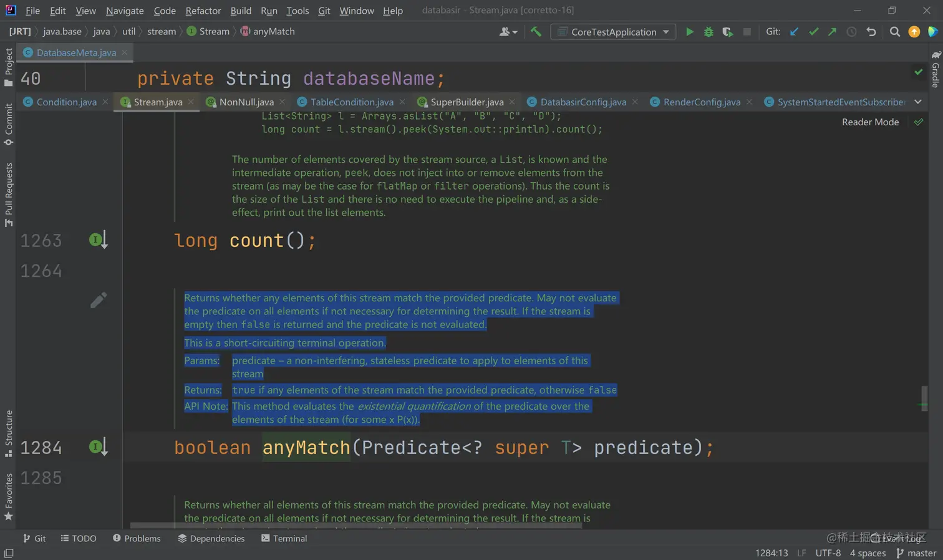943x560 pixels.
Task: Expand hidden editor tabs chevron
Action: coord(918,102)
